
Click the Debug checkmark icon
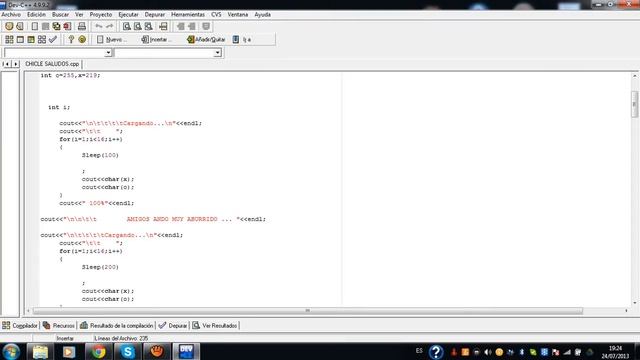(53, 39)
